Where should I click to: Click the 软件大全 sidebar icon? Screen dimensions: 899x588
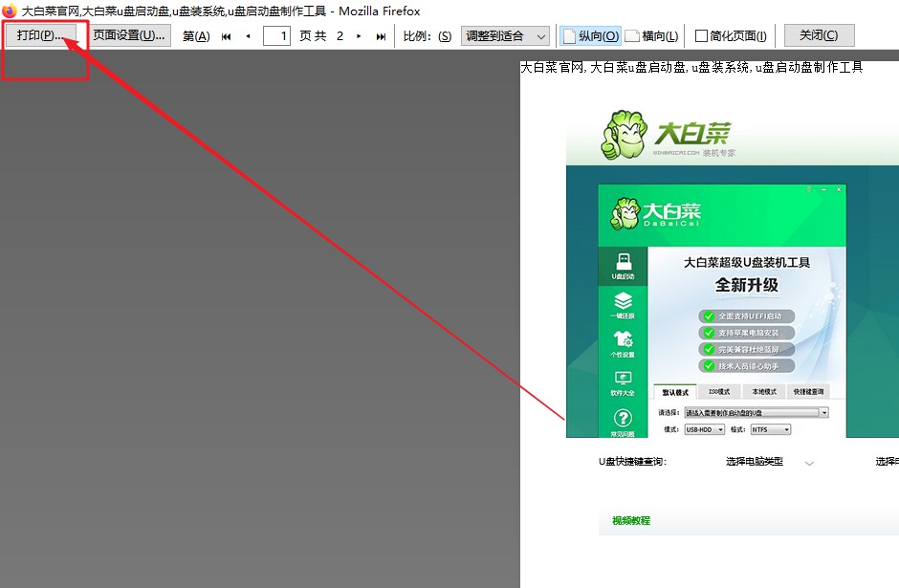(623, 382)
